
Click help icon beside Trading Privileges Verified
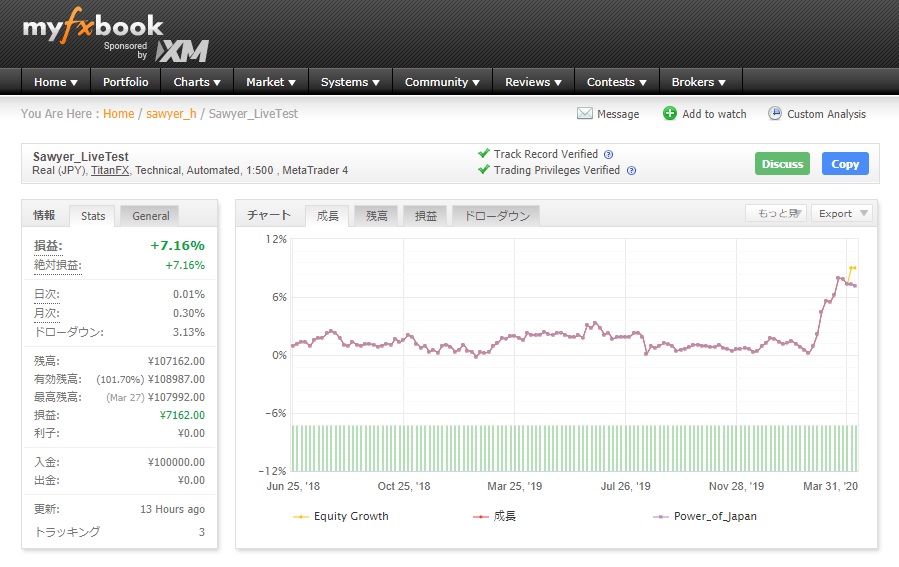point(631,171)
